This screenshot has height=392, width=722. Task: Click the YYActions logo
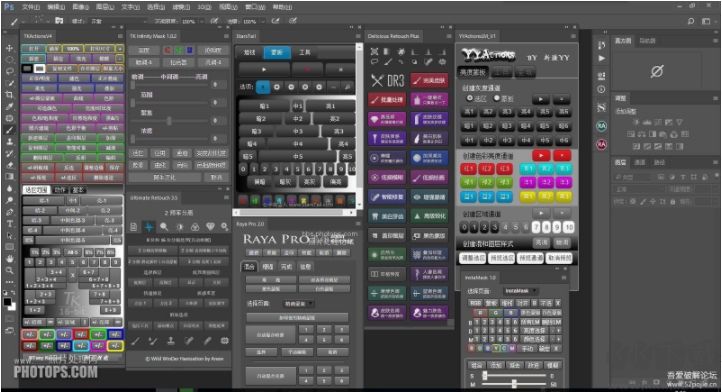(x=488, y=56)
